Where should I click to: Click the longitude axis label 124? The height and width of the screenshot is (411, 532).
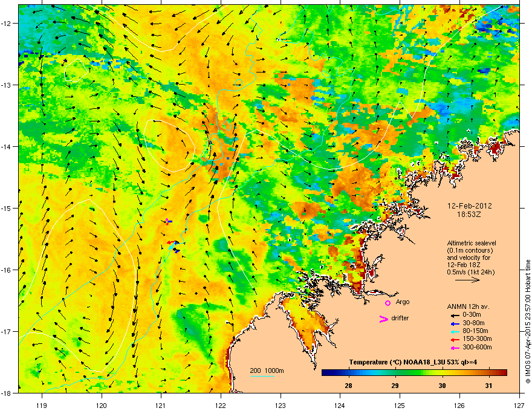coord(340,405)
